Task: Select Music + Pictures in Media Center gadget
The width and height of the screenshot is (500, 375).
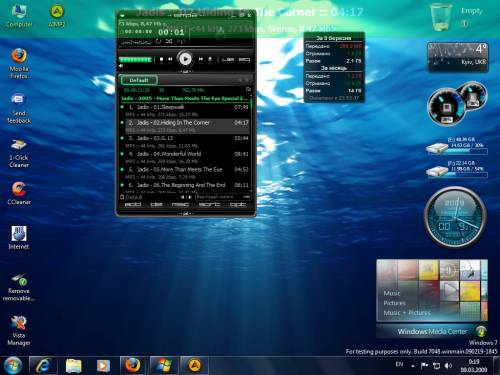Action: tap(407, 313)
